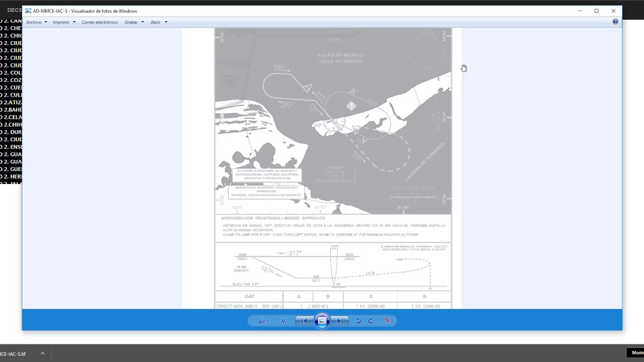Maximize the photo viewer window

coord(596,11)
